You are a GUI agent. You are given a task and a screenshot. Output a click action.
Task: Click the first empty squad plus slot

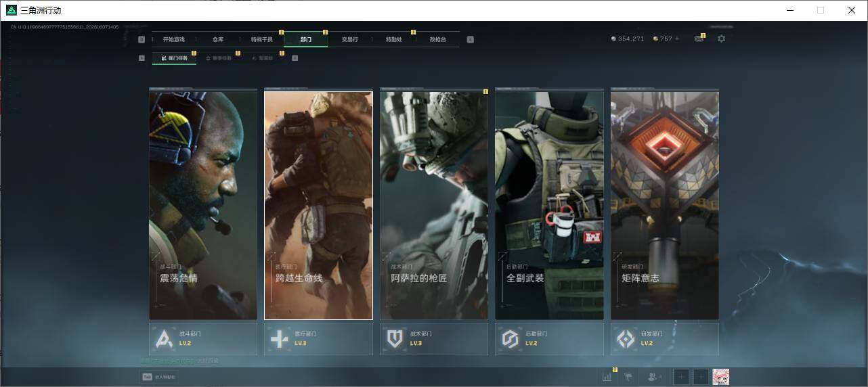pos(681,377)
